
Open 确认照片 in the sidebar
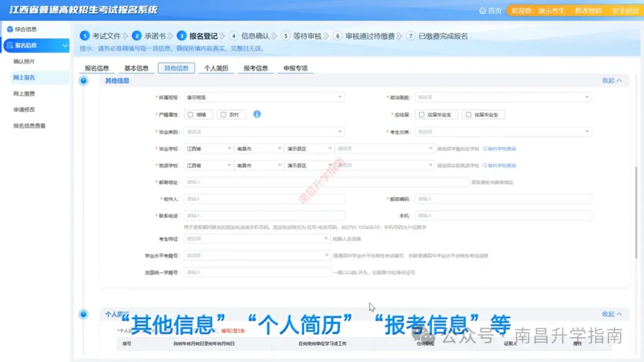click(24, 61)
